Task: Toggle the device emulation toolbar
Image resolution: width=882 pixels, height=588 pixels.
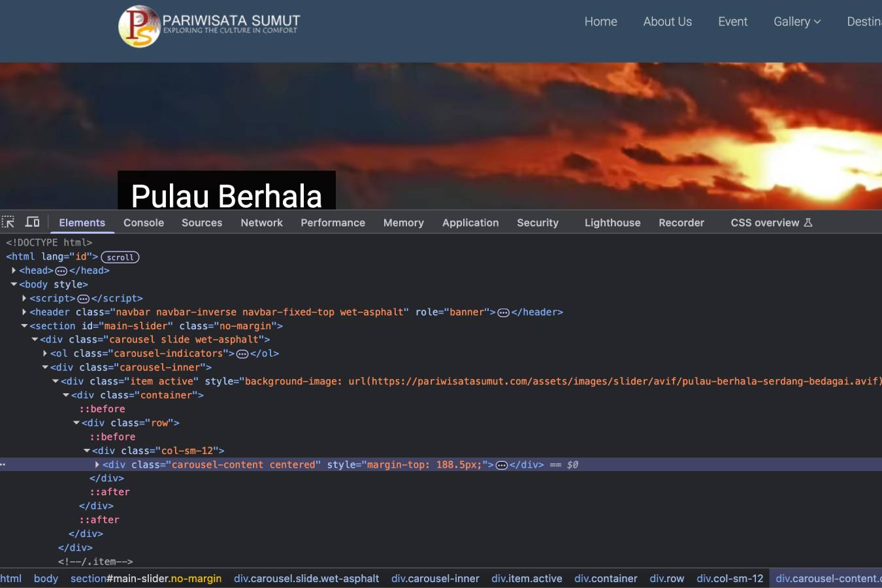Action: (x=32, y=221)
